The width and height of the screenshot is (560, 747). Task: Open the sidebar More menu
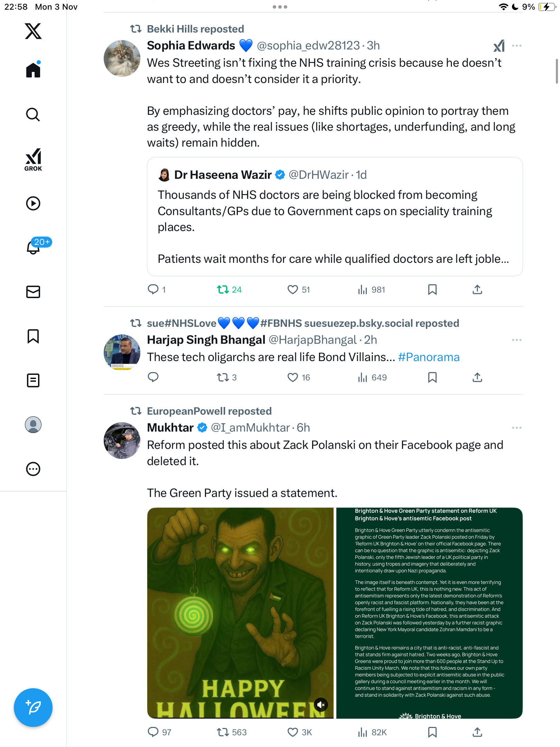coord(33,469)
